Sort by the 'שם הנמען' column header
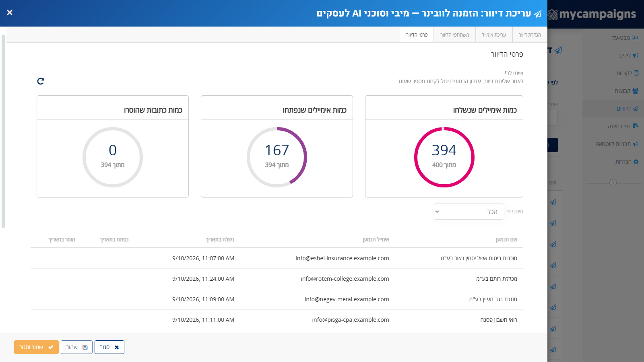The width and height of the screenshot is (644, 362). pyautogui.click(x=506, y=240)
